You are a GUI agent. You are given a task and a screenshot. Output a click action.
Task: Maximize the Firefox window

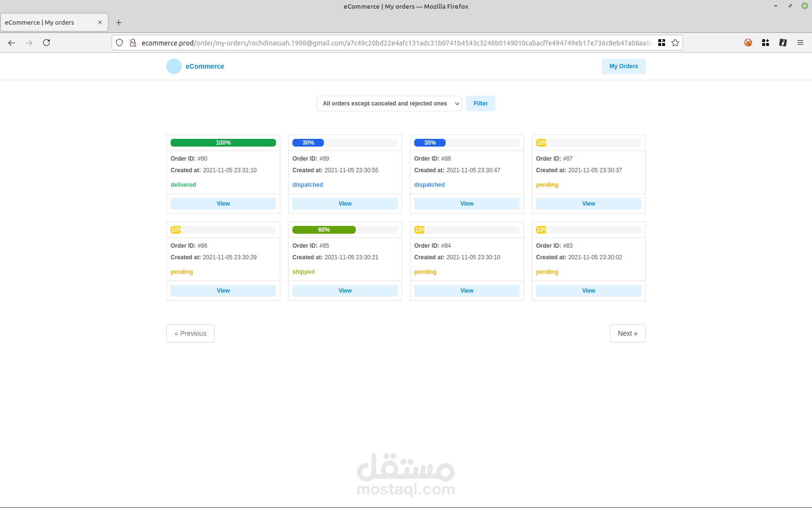(790, 6)
